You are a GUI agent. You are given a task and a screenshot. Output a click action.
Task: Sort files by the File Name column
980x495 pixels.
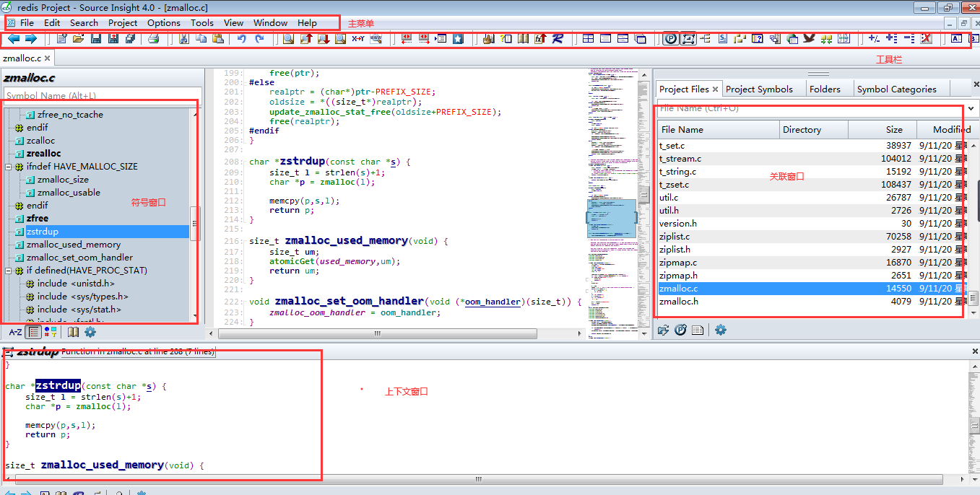[718, 129]
